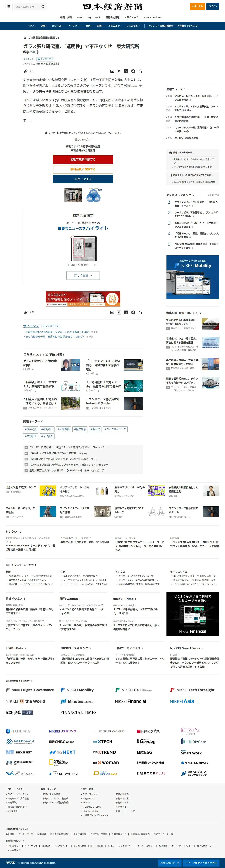Expand the 国際 navigation dropdown
Screen dimensions: 225x868
(x=100, y=26)
